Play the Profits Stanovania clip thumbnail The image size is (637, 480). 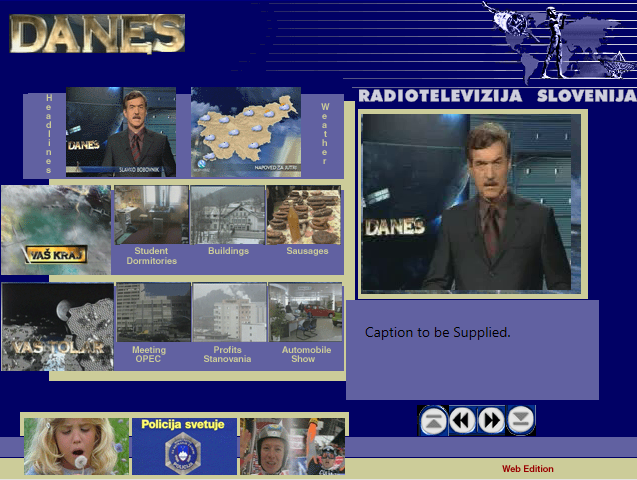click(x=230, y=312)
